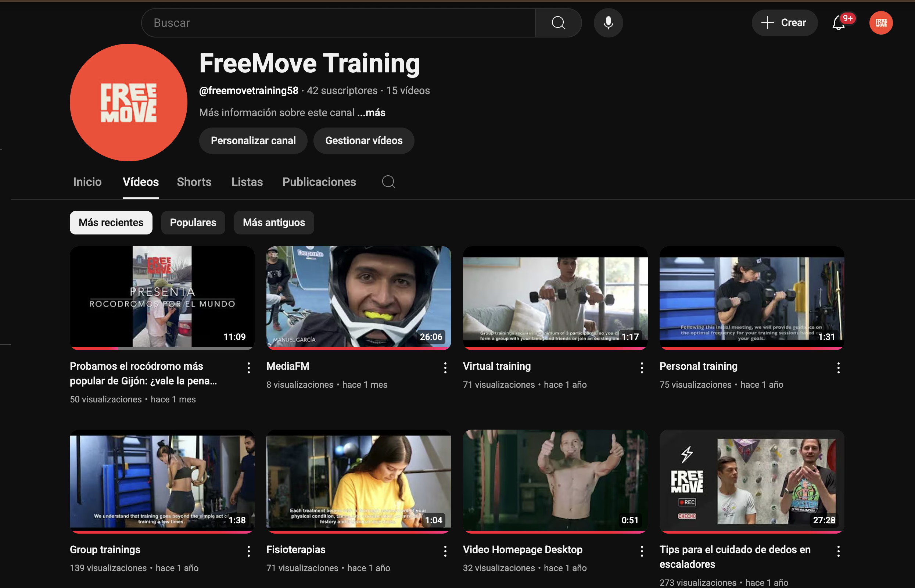Select the Más recientes filter chip

111,223
